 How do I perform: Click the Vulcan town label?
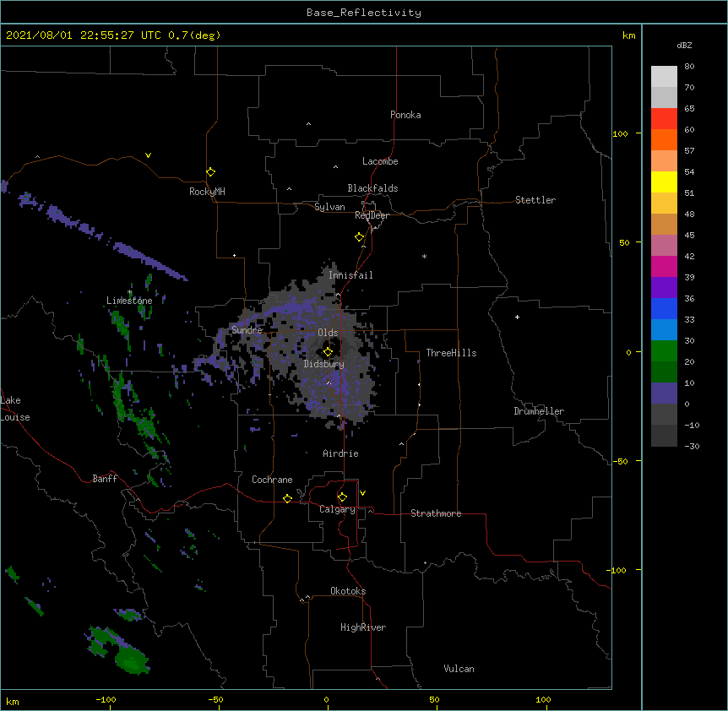click(459, 669)
